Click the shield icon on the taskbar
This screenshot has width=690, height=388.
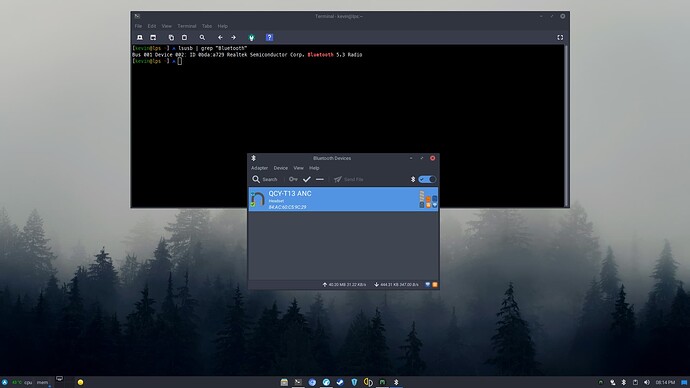pos(354,383)
